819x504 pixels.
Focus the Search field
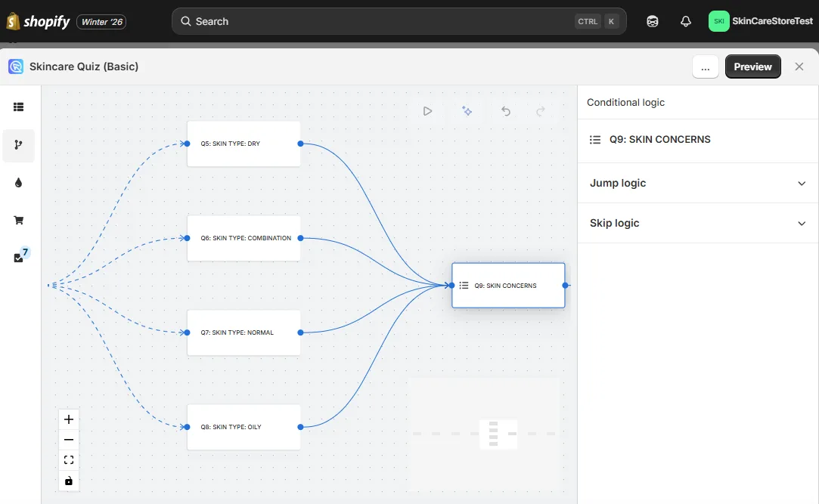[x=399, y=21]
